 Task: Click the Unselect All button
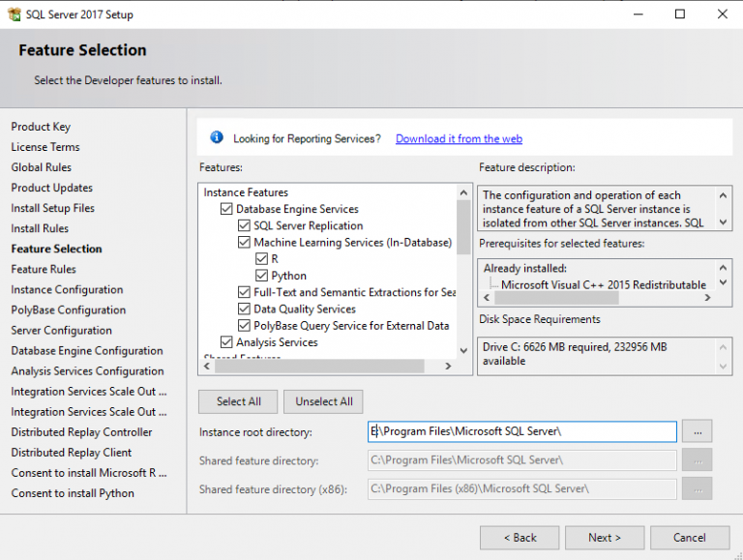(324, 401)
